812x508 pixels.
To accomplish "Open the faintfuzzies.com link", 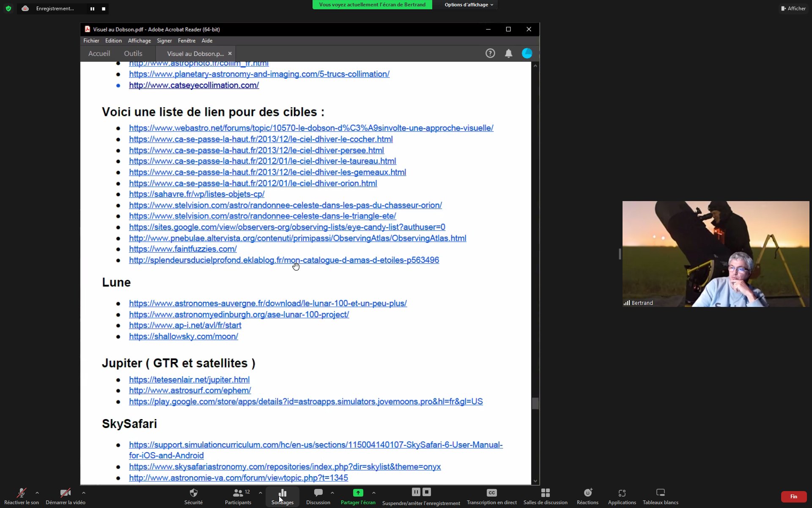I will [183, 249].
